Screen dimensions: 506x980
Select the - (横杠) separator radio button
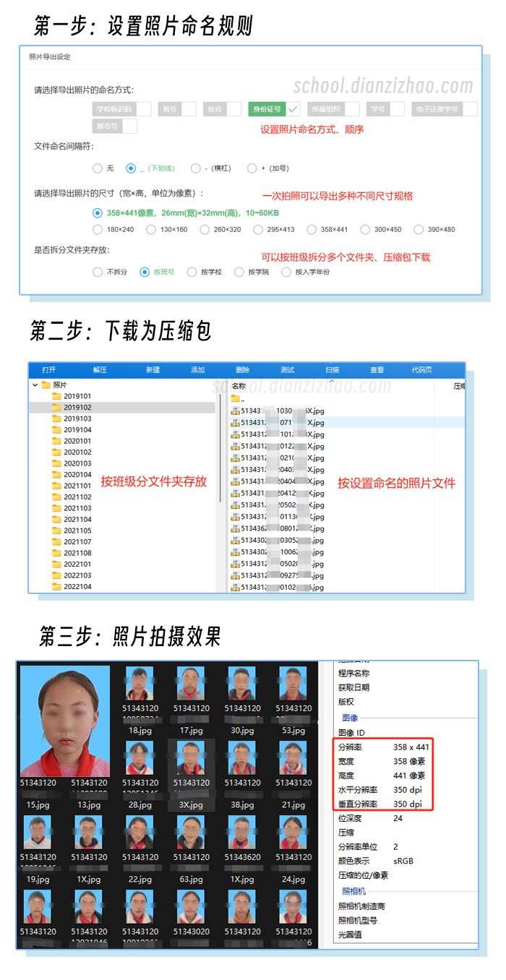coord(195,168)
